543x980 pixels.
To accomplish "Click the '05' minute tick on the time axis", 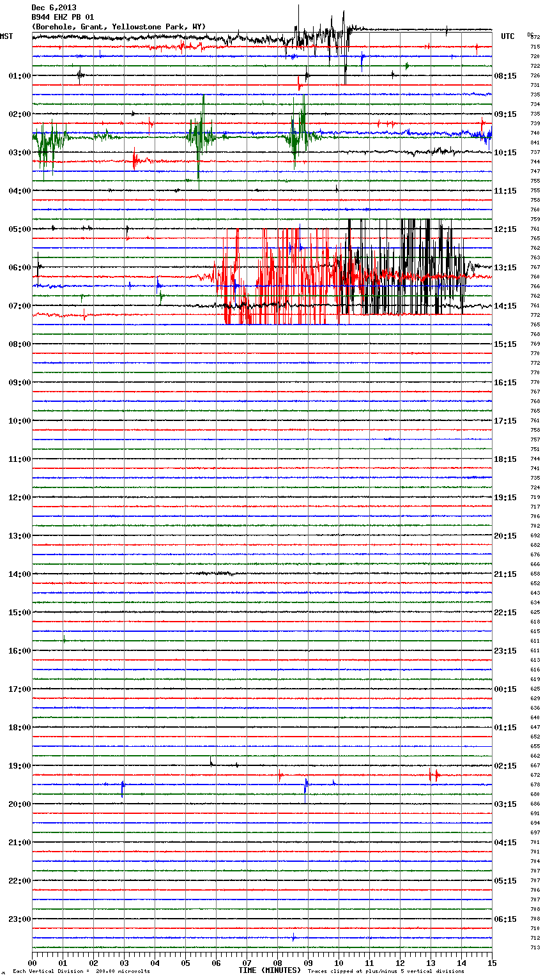I will (x=185, y=963).
